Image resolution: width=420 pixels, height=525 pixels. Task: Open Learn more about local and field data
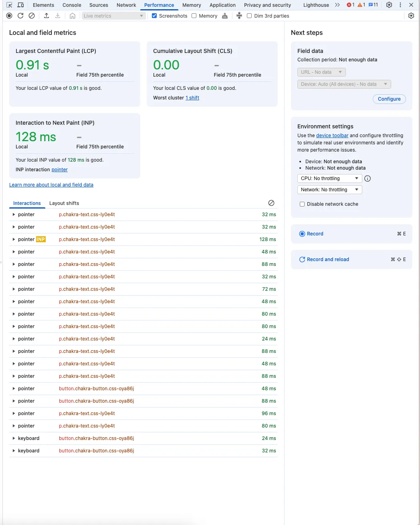pos(51,185)
